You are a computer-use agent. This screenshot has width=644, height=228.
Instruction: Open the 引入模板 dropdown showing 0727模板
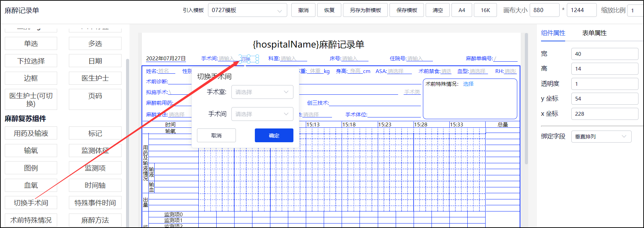(247, 10)
